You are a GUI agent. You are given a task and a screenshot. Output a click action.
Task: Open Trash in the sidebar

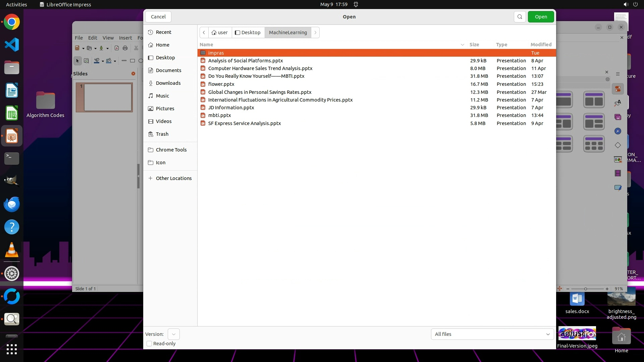coord(162,134)
